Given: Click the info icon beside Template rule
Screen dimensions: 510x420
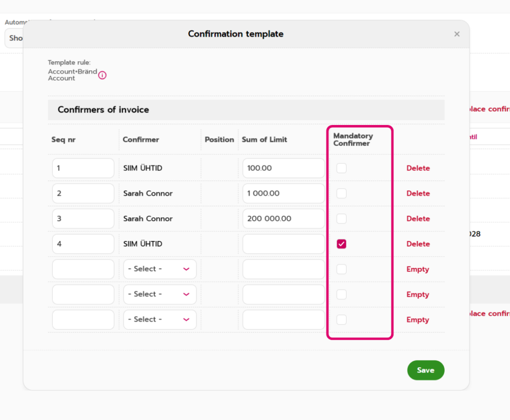Looking at the screenshot, I should pyautogui.click(x=102, y=75).
